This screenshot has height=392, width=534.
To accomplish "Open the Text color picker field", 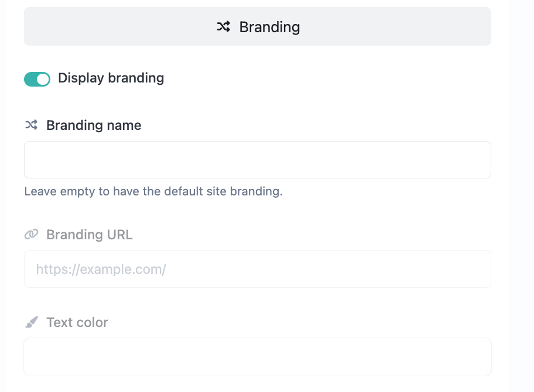I will (257, 356).
